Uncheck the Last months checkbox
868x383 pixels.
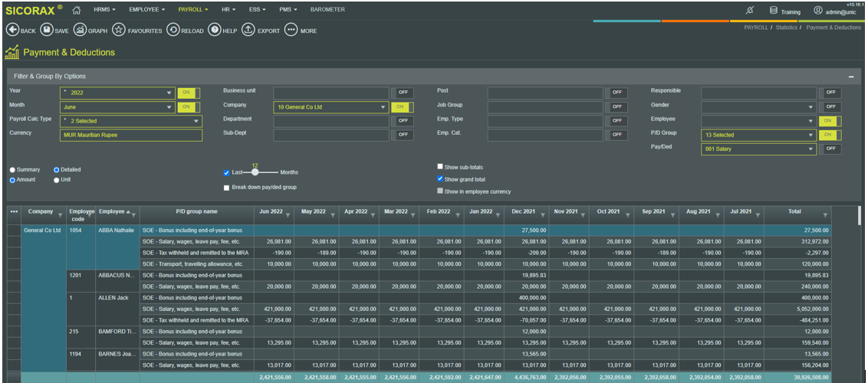[227, 173]
